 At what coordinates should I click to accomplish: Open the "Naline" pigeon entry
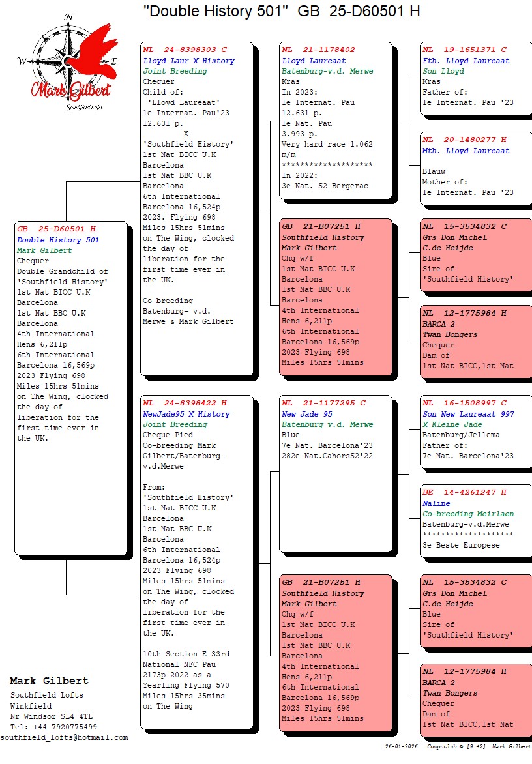click(x=436, y=503)
